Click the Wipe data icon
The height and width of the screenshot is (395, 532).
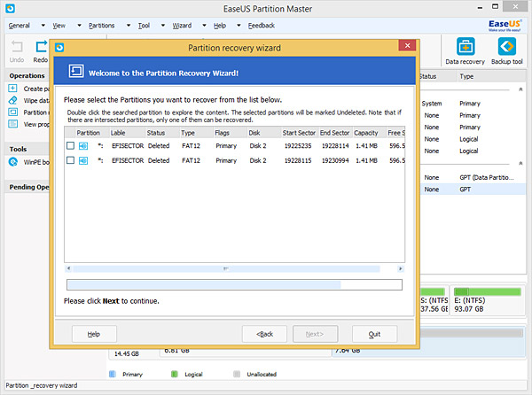click(12, 100)
